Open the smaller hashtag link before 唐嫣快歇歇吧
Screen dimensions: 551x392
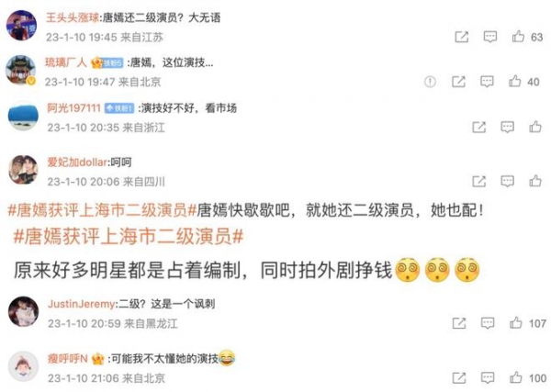pos(102,211)
